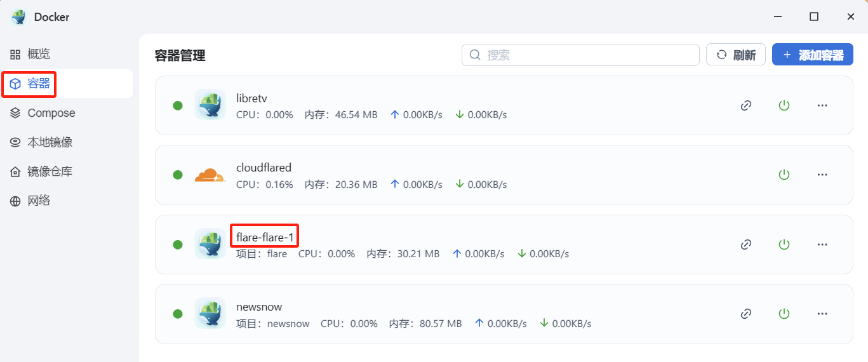868x362 pixels.
Task: Click the Docker app logo in title bar
Action: click(x=18, y=17)
